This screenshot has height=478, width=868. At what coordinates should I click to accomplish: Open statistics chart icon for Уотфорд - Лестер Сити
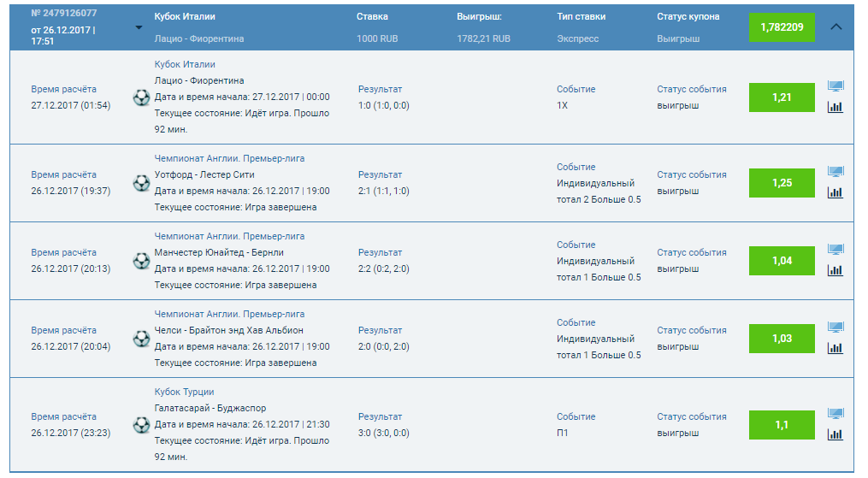pyautogui.click(x=836, y=192)
